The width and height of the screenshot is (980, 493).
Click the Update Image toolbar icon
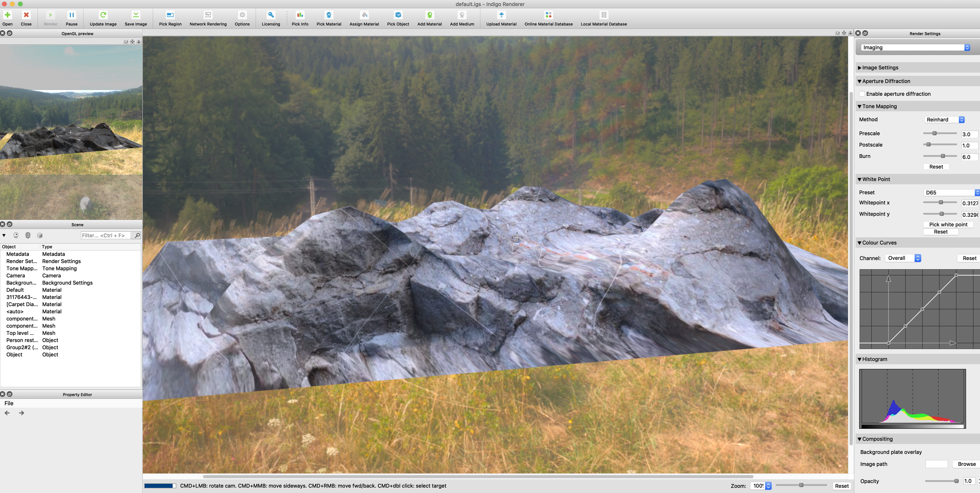click(103, 15)
